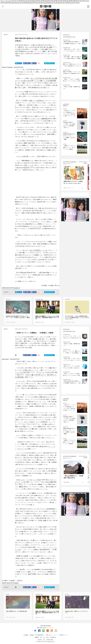Click the grey mail icon in the footer
91x644 pixels.
pos(56,630)
